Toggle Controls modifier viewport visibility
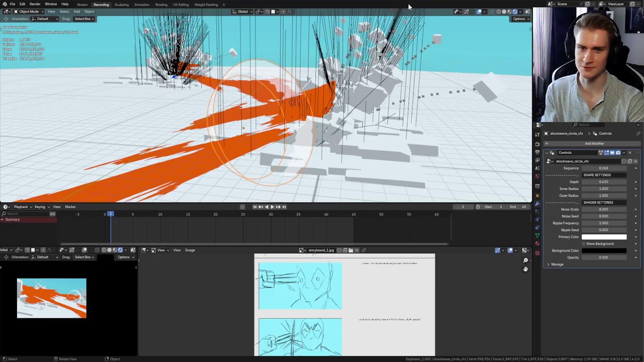 point(612,152)
